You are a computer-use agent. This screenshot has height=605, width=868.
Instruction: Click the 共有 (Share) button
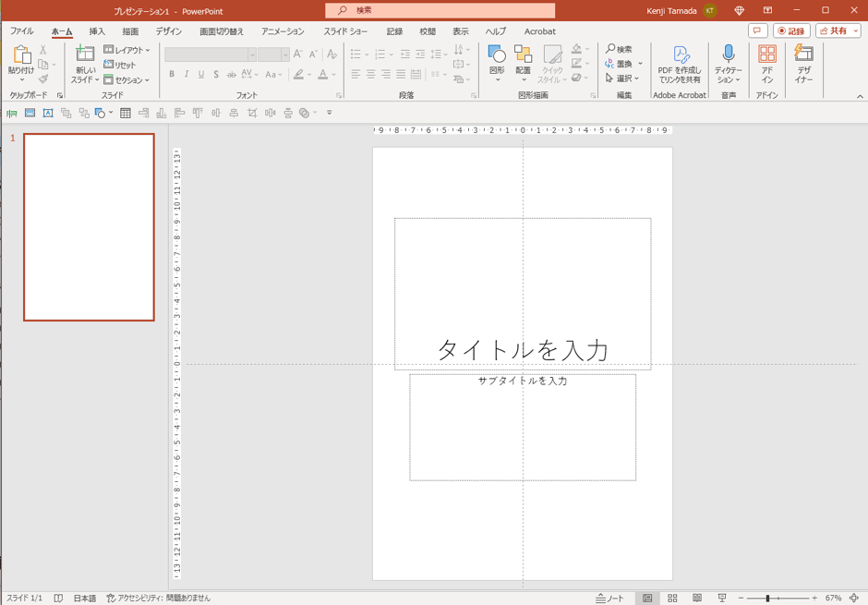tap(838, 30)
